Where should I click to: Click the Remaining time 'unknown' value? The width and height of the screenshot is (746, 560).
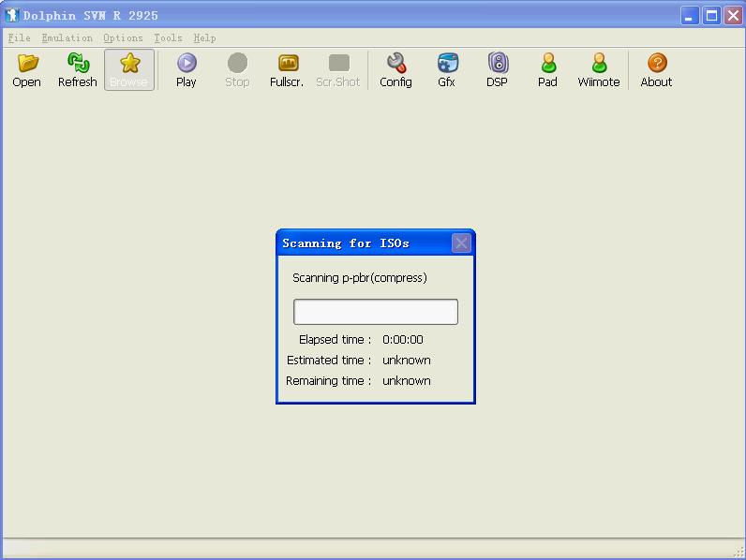407,381
